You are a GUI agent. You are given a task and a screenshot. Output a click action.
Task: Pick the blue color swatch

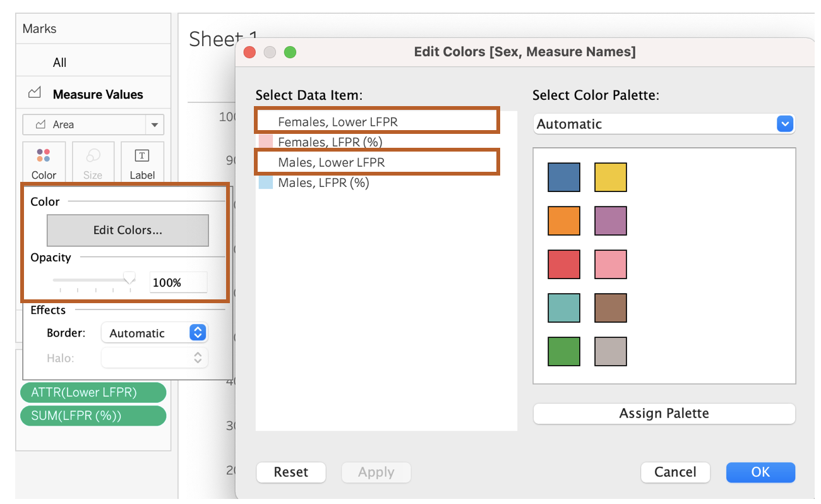click(563, 177)
